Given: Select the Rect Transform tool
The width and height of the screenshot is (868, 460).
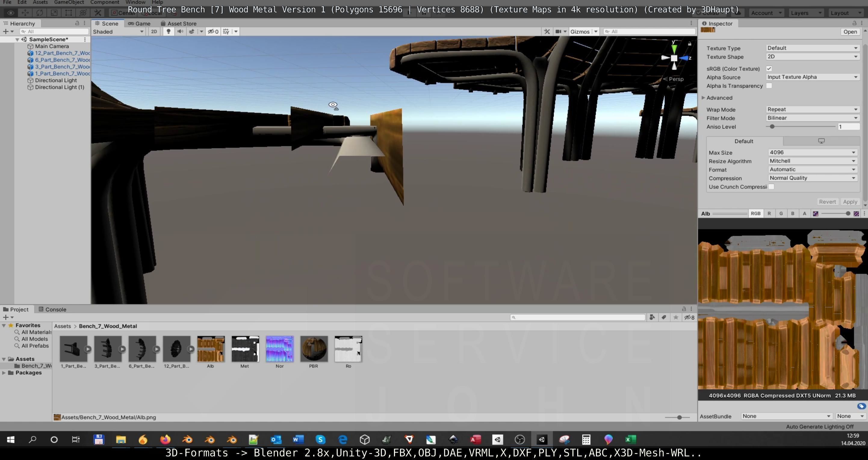Looking at the screenshot, I should click(68, 13).
